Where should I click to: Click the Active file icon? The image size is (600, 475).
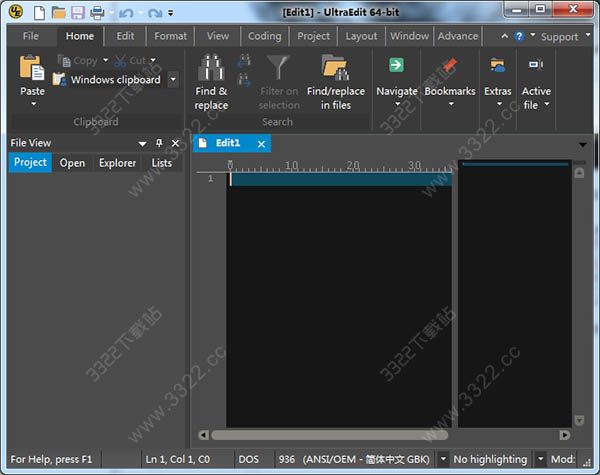point(536,64)
